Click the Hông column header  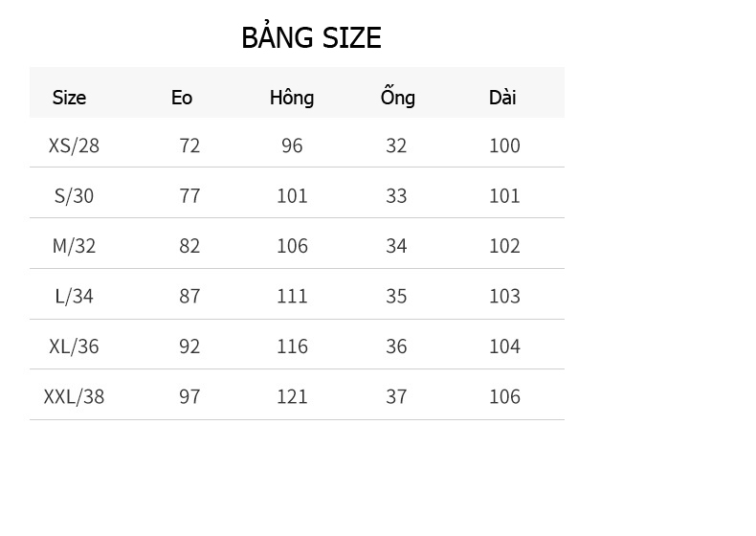pyautogui.click(x=292, y=98)
